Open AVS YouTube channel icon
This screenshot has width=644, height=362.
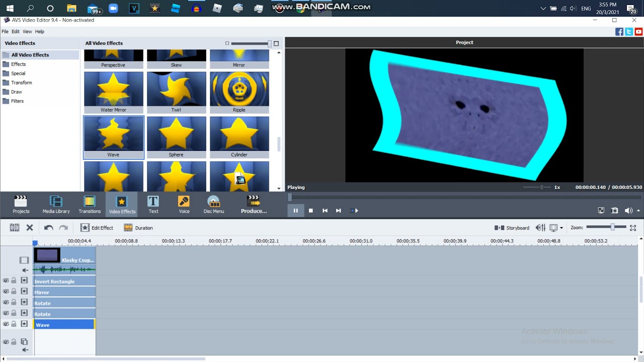[638, 32]
